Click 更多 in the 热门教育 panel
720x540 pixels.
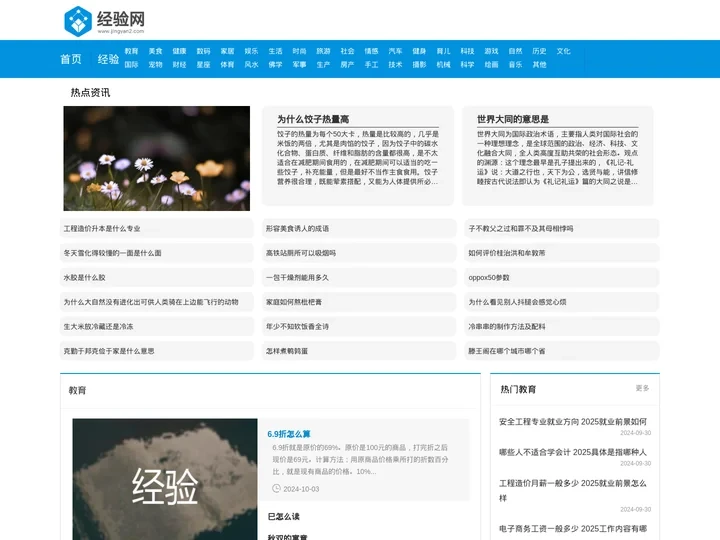pos(642,388)
